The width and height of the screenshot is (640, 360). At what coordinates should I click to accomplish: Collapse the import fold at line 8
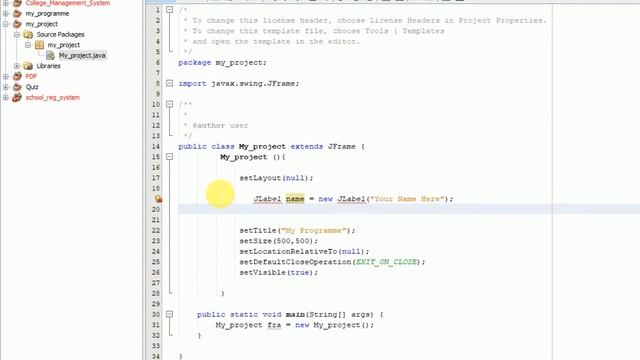click(x=169, y=83)
